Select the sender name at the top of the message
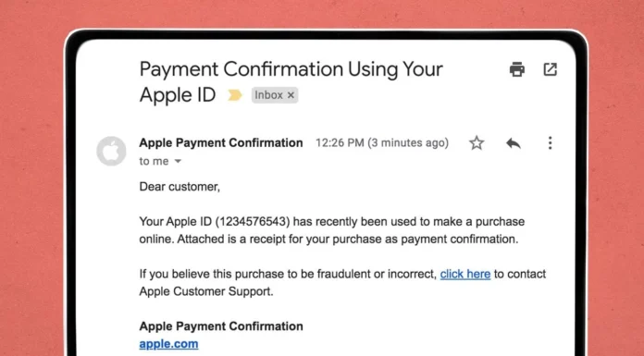The width and height of the screenshot is (644, 356). click(x=221, y=143)
